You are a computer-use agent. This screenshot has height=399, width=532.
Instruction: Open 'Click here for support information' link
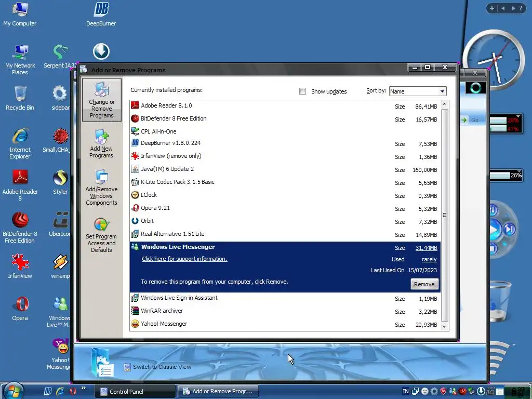(x=184, y=259)
